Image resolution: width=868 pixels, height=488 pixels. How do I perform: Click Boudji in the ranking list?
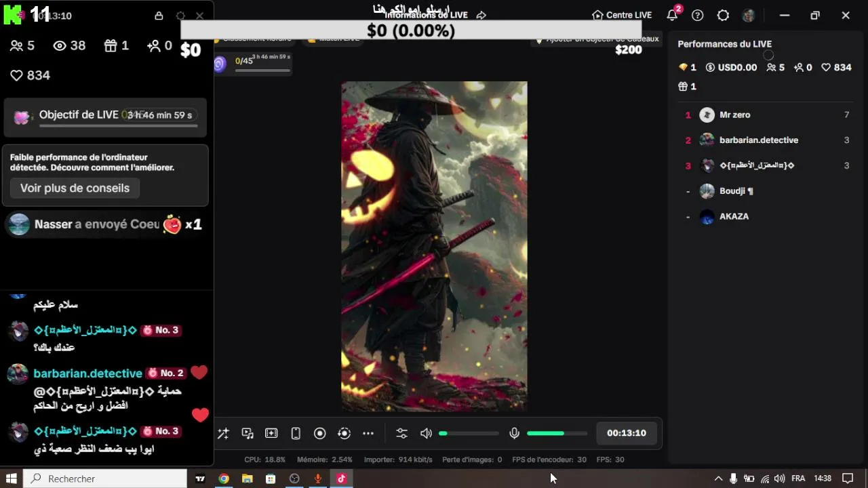(736, 191)
